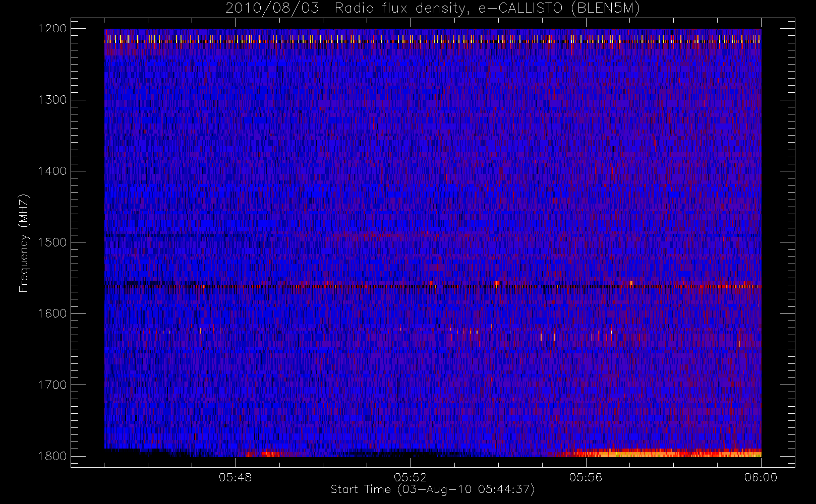Click the dark interference line near 1560 MHz
Screen dimensions: 816x504
coord(433,286)
